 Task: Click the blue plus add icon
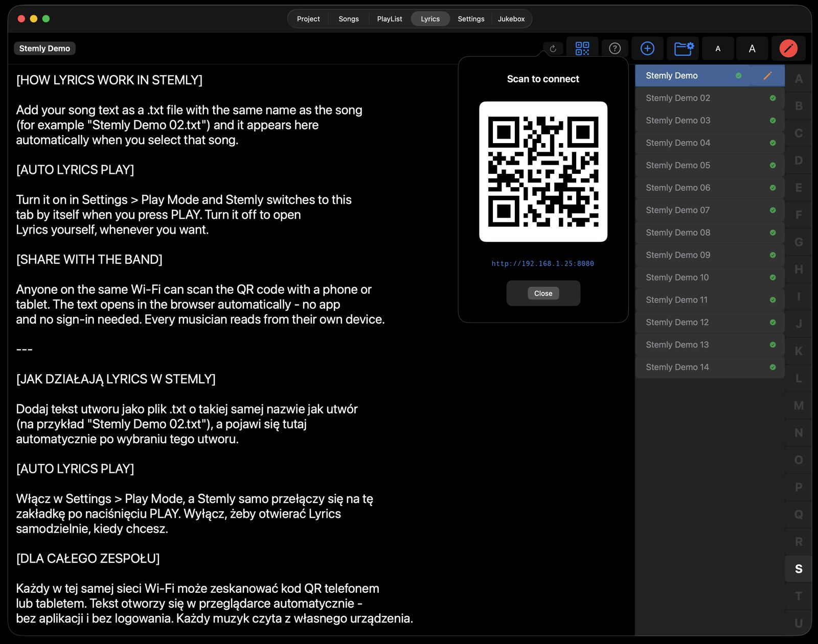click(x=647, y=49)
